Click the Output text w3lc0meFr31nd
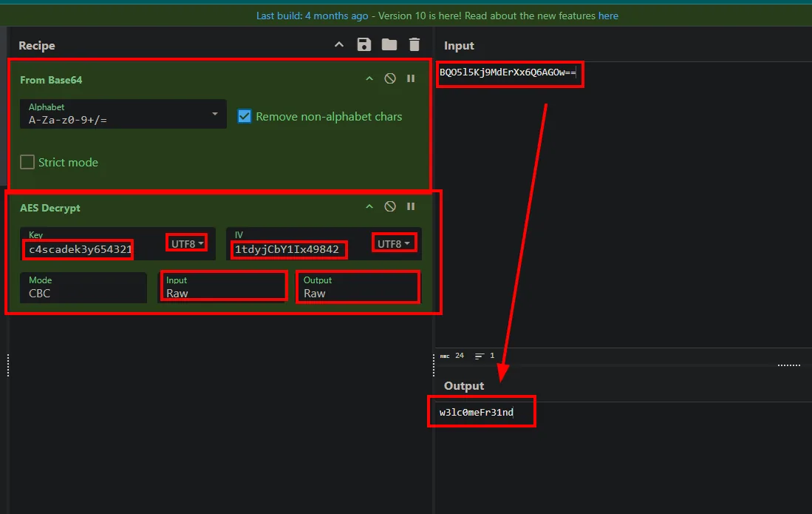 coord(477,413)
